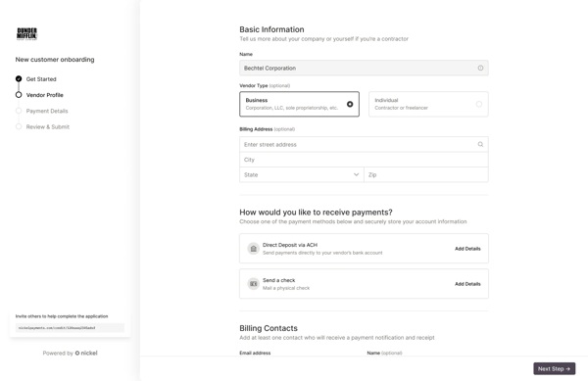Click the Email address label
588x381 pixels.
point(255,353)
